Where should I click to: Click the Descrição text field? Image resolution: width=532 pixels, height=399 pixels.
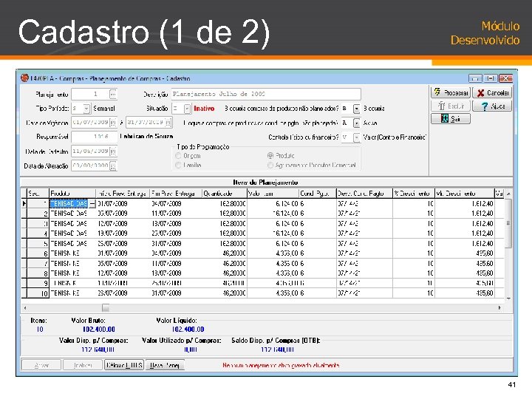pyautogui.click(x=266, y=94)
